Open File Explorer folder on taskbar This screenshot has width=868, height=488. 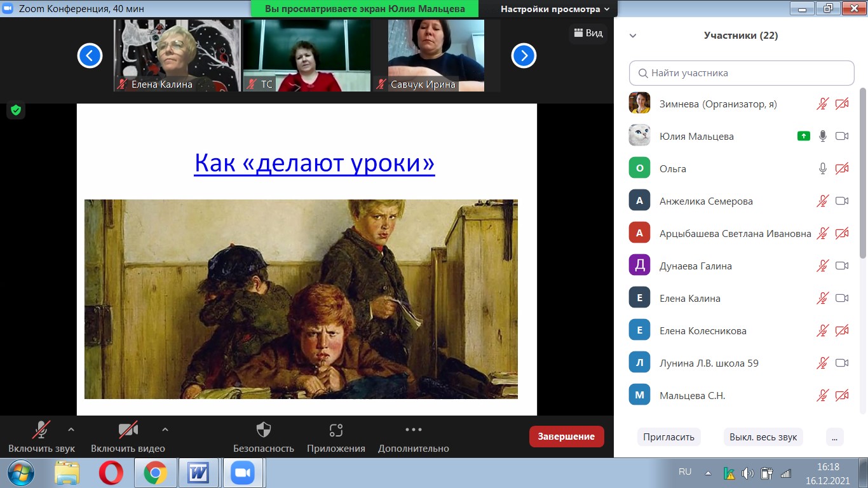click(67, 473)
